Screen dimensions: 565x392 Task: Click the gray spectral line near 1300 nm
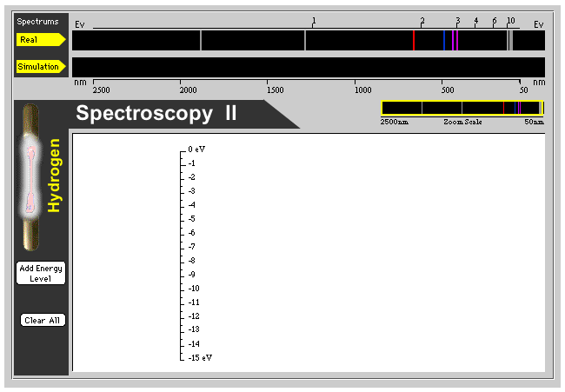305,40
